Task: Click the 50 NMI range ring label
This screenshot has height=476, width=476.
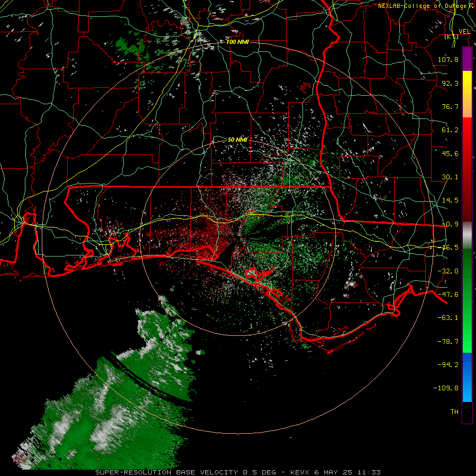Action: pos(237,140)
